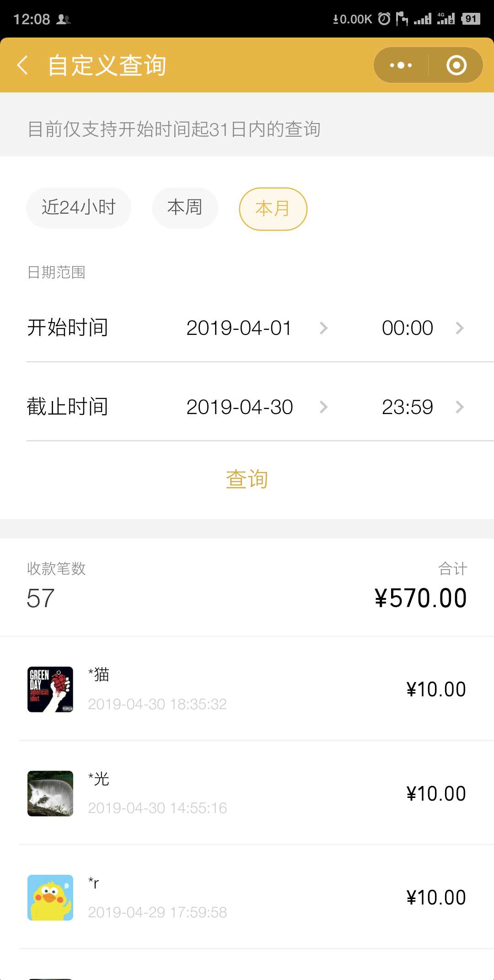Image resolution: width=494 pixels, height=980 pixels.
Task: Expand end time 23:59 picker chevron
Action: [460, 407]
